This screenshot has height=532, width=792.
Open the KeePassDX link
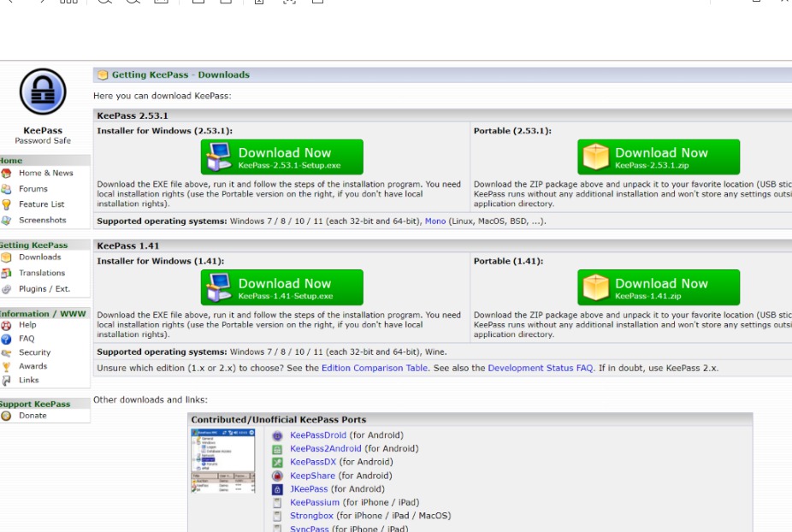point(313,462)
